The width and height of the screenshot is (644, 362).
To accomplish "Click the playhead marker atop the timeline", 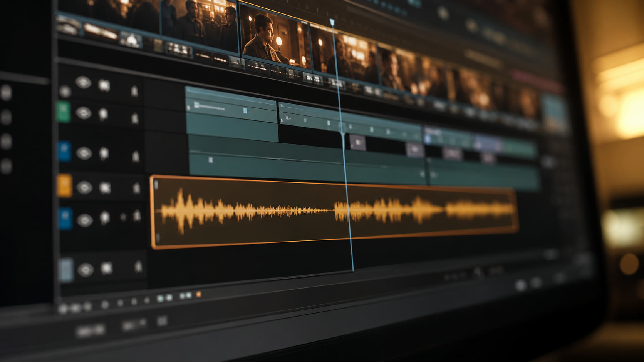I will point(332,22).
